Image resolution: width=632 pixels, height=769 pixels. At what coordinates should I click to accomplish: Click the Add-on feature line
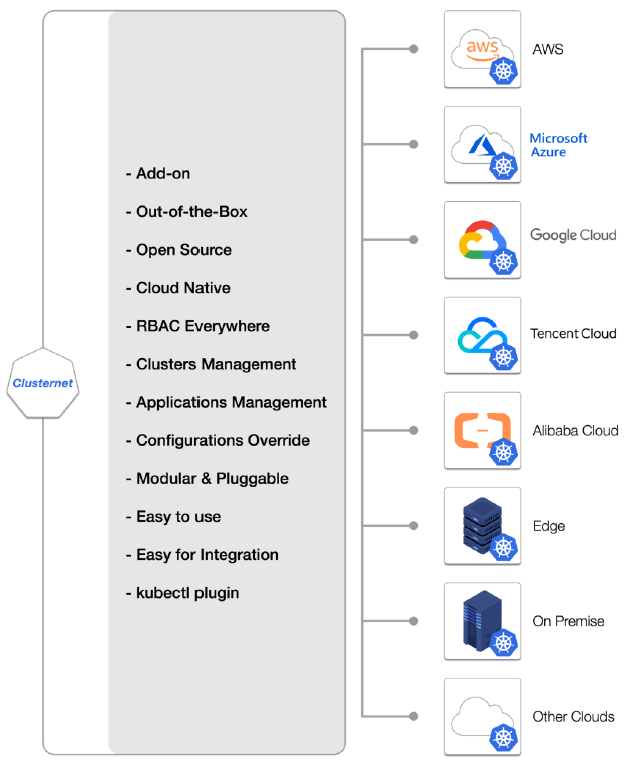click(x=157, y=174)
